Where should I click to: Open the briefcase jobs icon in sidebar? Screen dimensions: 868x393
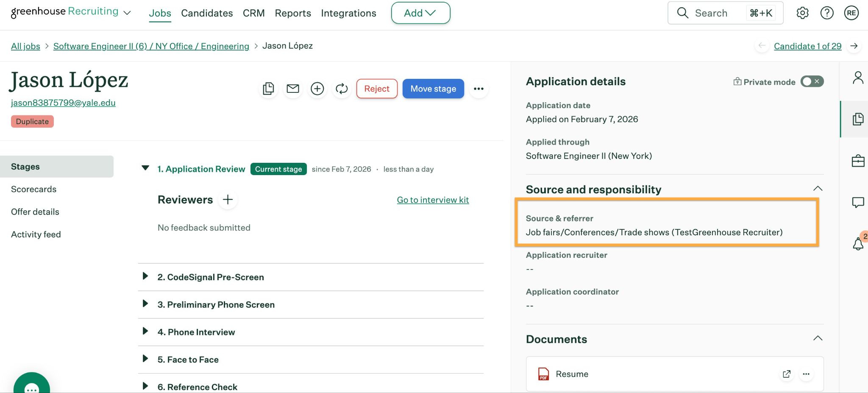pos(858,161)
